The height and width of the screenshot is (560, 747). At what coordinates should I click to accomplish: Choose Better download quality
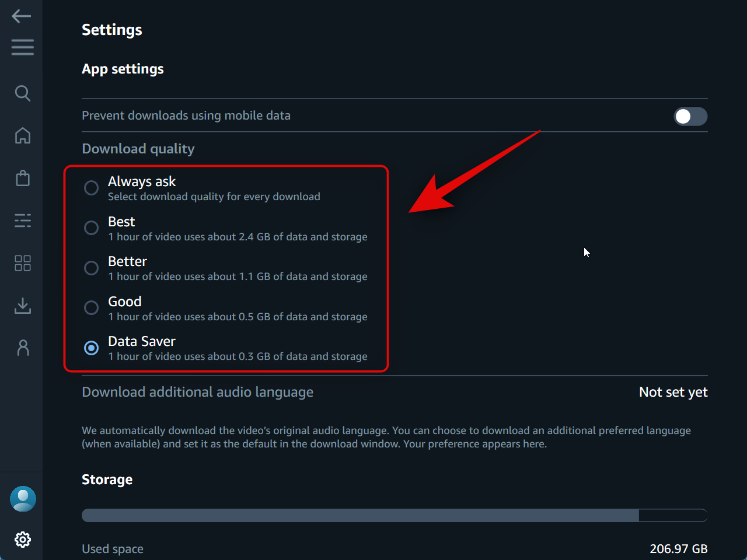(x=91, y=268)
